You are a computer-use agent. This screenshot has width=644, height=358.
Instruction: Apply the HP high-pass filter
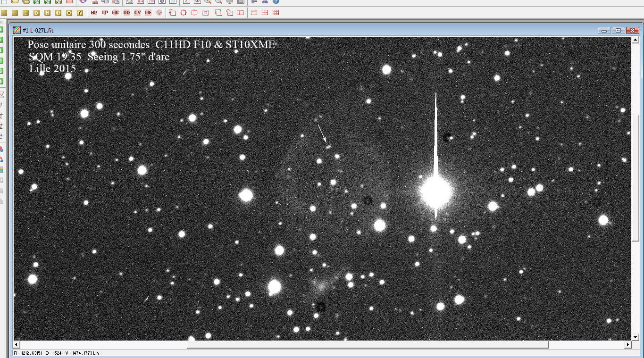[94, 13]
